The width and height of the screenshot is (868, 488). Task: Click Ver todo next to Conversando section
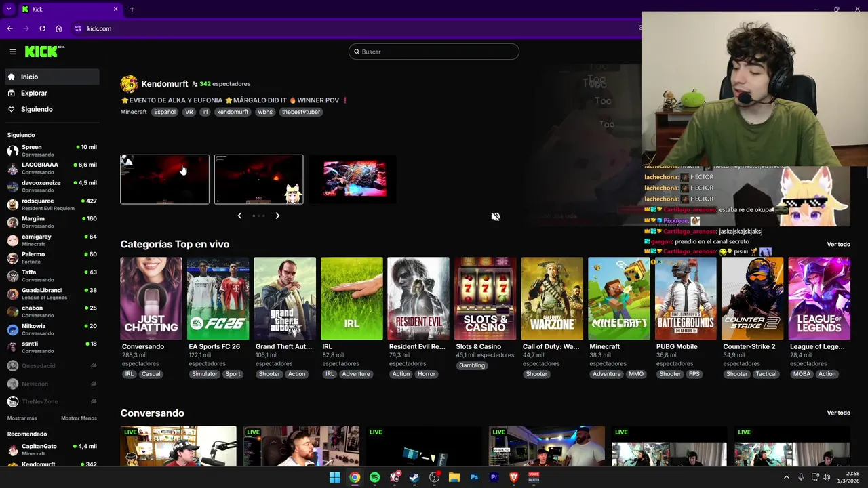(x=838, y=413)
